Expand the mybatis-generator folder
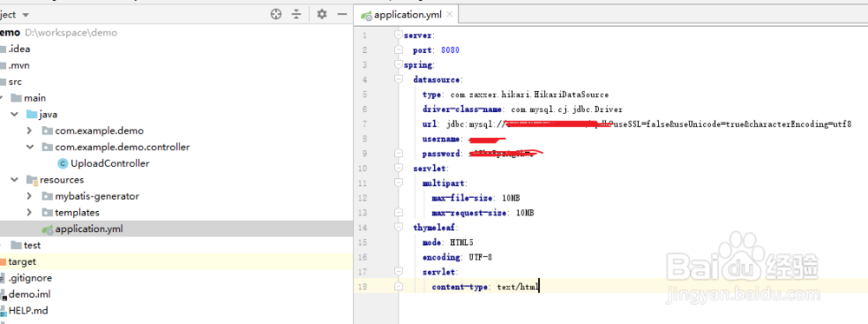 click(x=29, y=196)
